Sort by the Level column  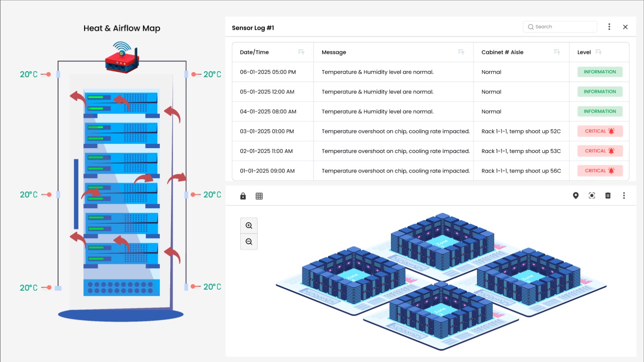tap(599, 52)
